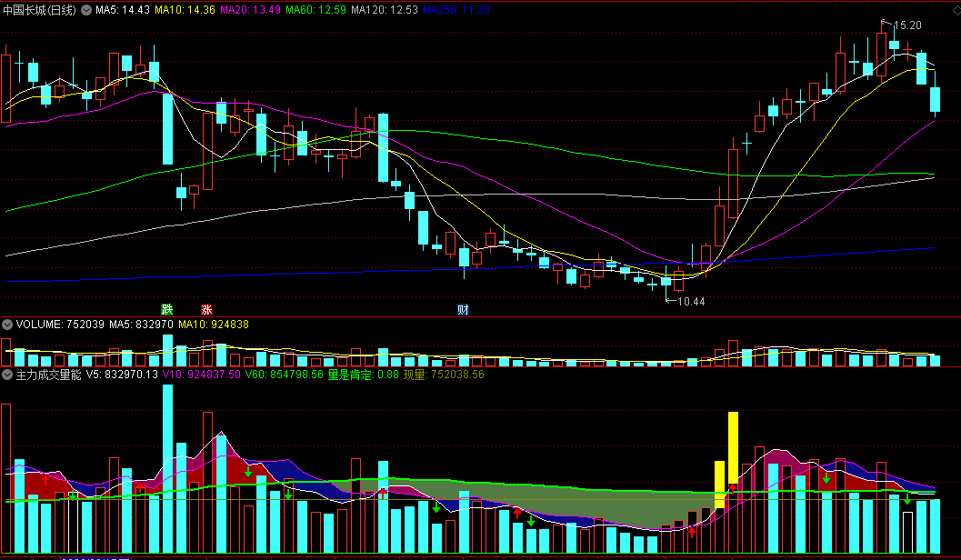Select the yellow MA10: 924838 volume label

coord(214,325)
